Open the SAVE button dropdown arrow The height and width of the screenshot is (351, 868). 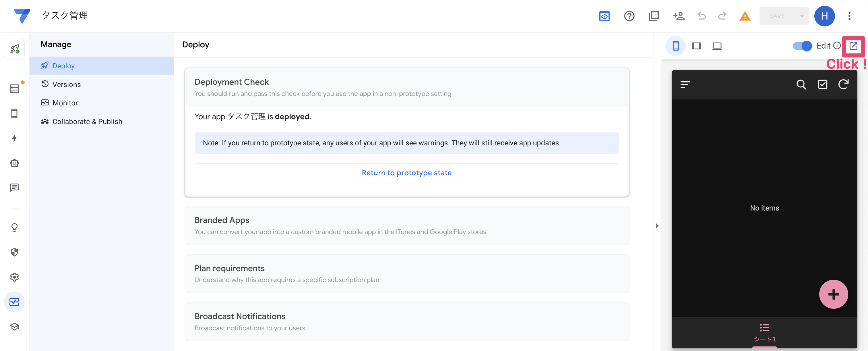tap(802, 16)
